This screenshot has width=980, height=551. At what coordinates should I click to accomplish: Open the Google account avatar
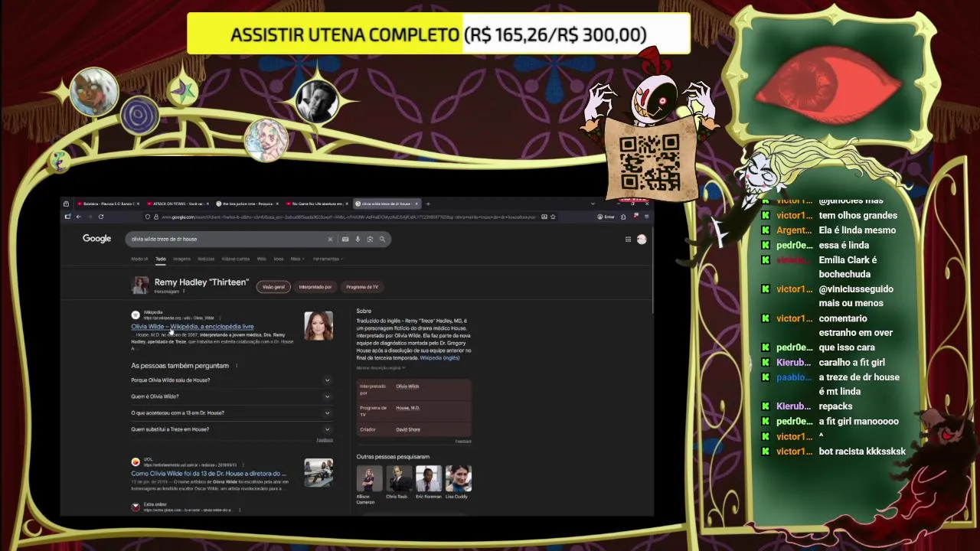point(642,240)
